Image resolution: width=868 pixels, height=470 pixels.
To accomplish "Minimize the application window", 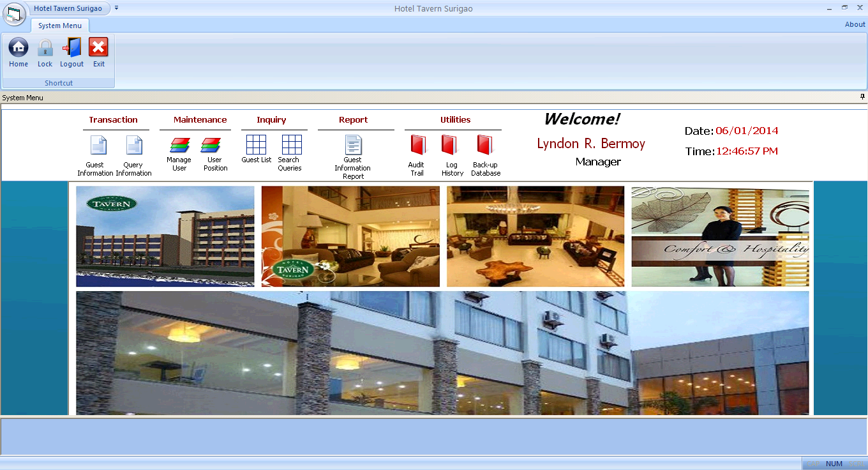I will [829, 8].
